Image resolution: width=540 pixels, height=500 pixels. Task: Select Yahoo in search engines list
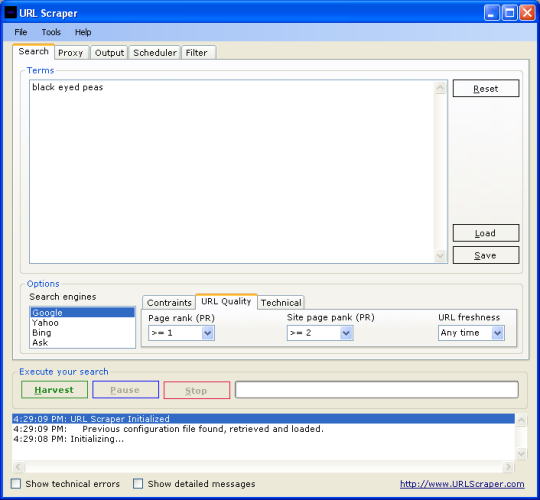click(x=82, y=323)
